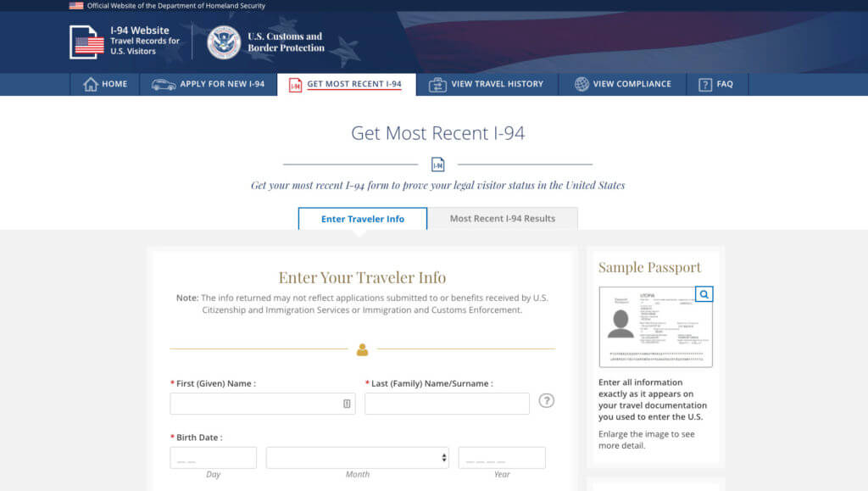Click the globe icon for View Compliance
This screenshot has width=868, height=491.
581,85
